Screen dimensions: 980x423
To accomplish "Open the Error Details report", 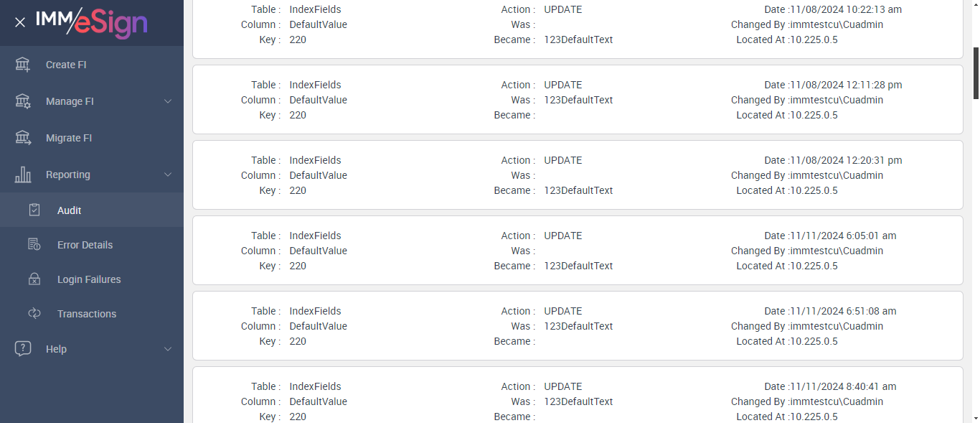I will (85, 245).
